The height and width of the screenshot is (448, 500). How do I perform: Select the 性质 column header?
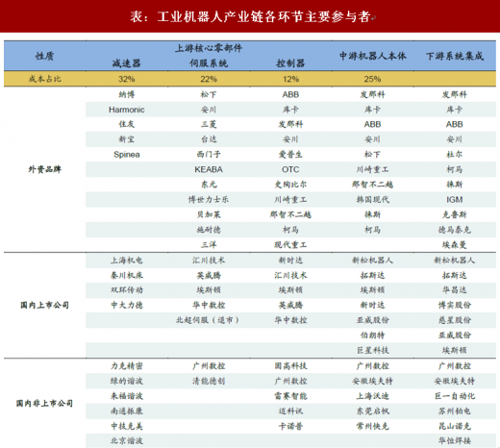[44, 56]
